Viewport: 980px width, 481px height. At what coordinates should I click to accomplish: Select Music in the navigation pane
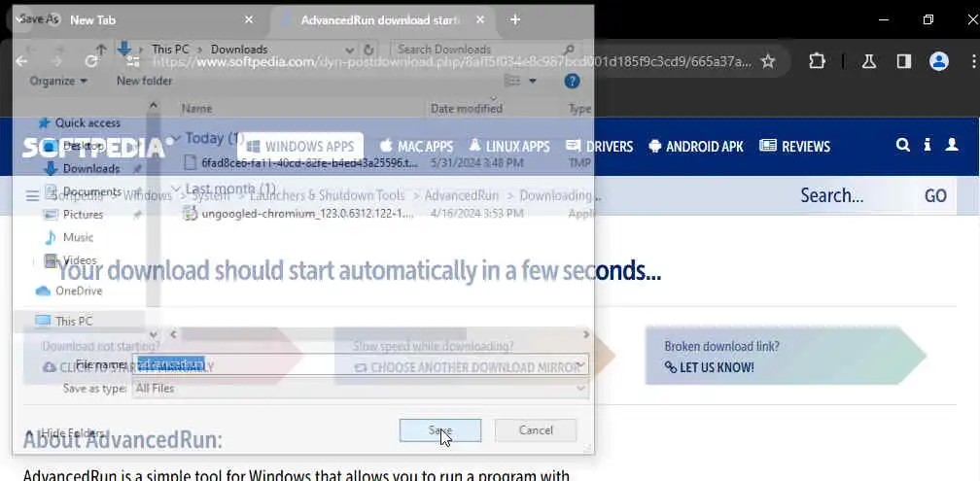click(x=78, y=237)
